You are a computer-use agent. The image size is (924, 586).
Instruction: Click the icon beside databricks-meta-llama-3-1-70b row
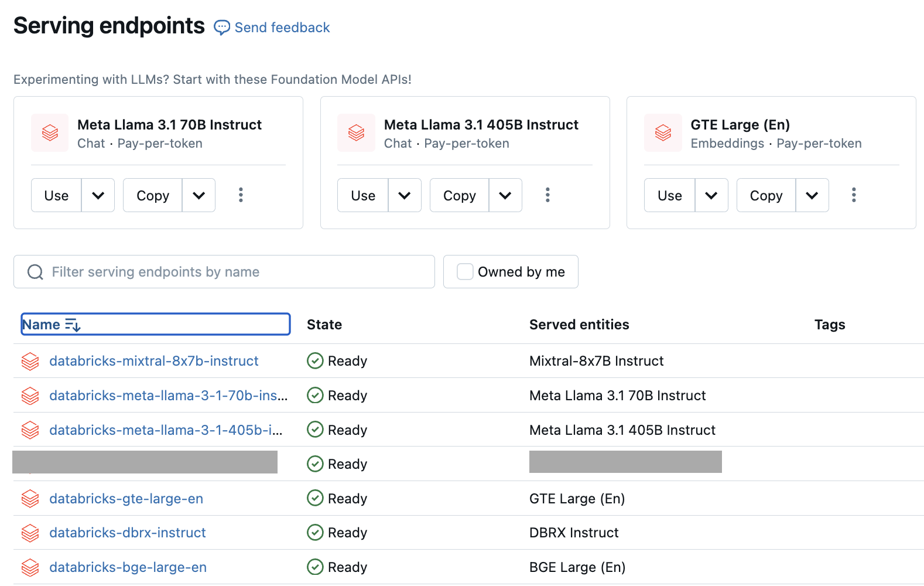pos(30,396)
